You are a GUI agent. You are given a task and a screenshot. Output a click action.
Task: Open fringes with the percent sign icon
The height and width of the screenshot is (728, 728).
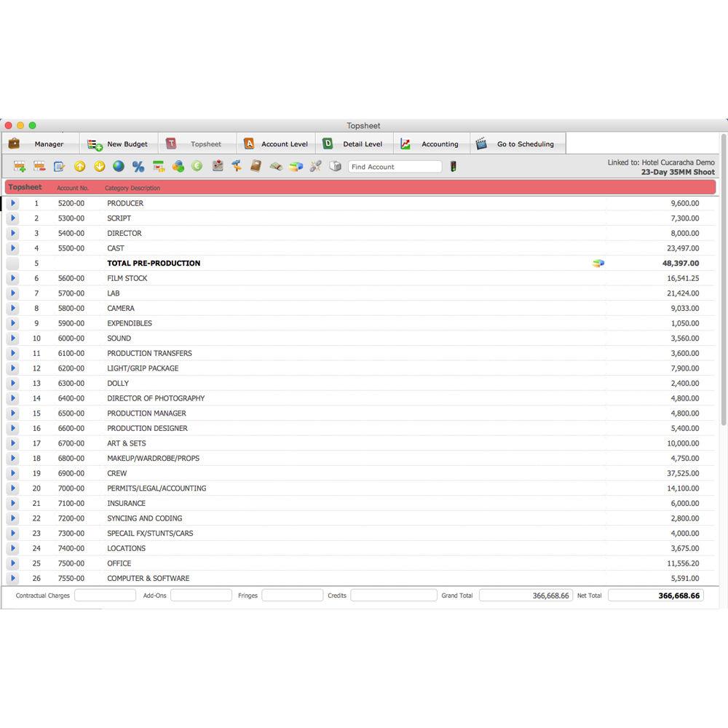tap(138, 166)
